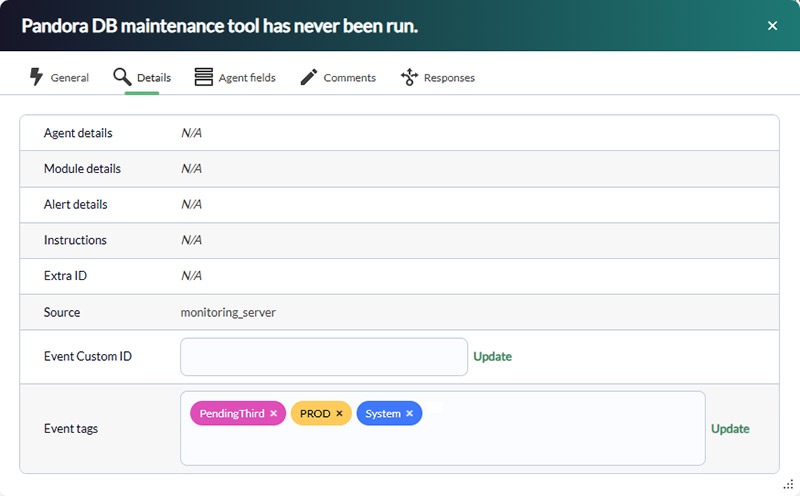Viewport: 800px width, 496px height.
Task: Click the General lightning bolt icon
Action: point(36,77)
